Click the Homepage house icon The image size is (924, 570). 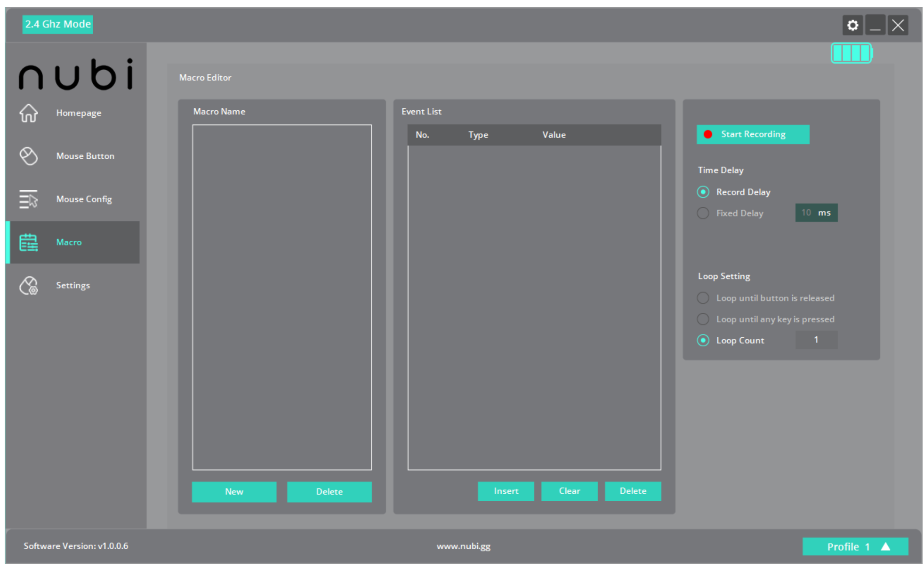pos(28,113)
